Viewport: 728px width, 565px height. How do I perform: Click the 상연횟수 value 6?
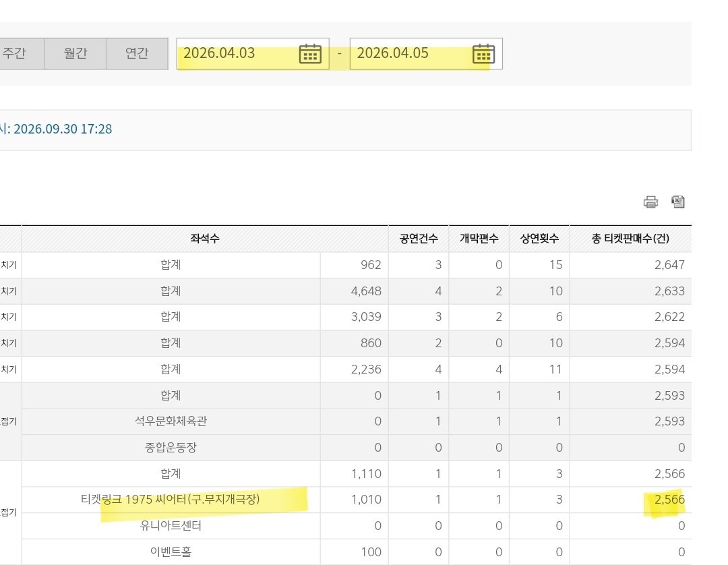[x=559, y=317]
